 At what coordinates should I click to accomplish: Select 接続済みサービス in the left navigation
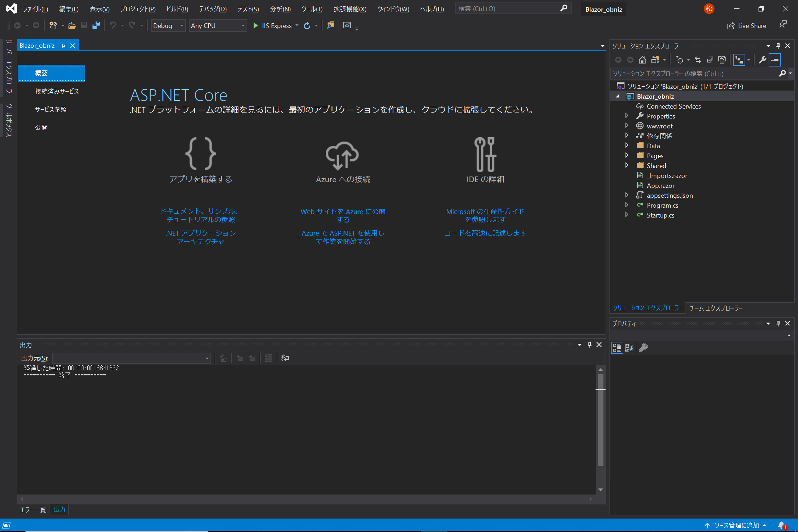coord(57,91)
